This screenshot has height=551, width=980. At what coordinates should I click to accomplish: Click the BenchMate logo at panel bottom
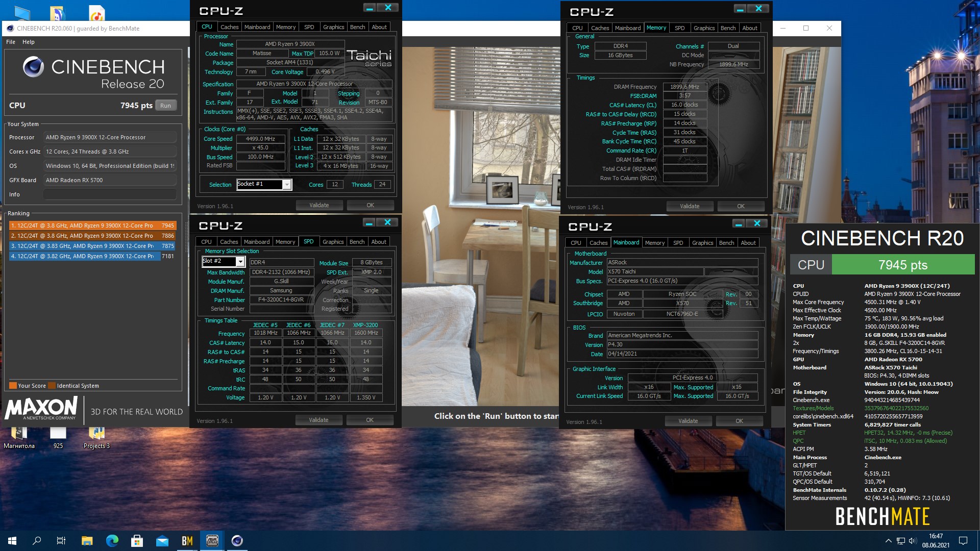[x=882, y=516]
